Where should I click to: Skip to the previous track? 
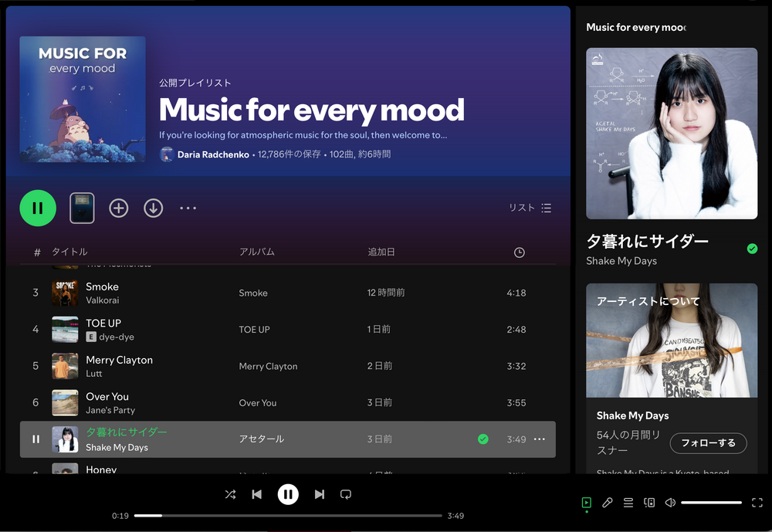tap(256, 494)
